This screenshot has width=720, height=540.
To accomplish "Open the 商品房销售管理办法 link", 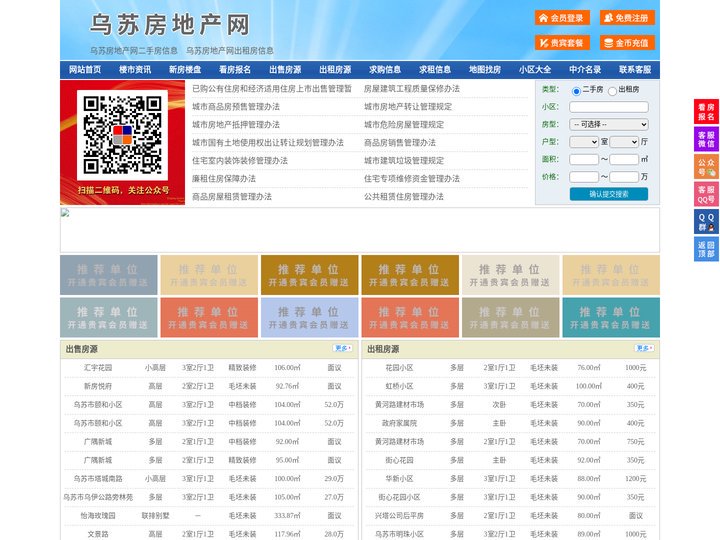I will coord(400,143).
